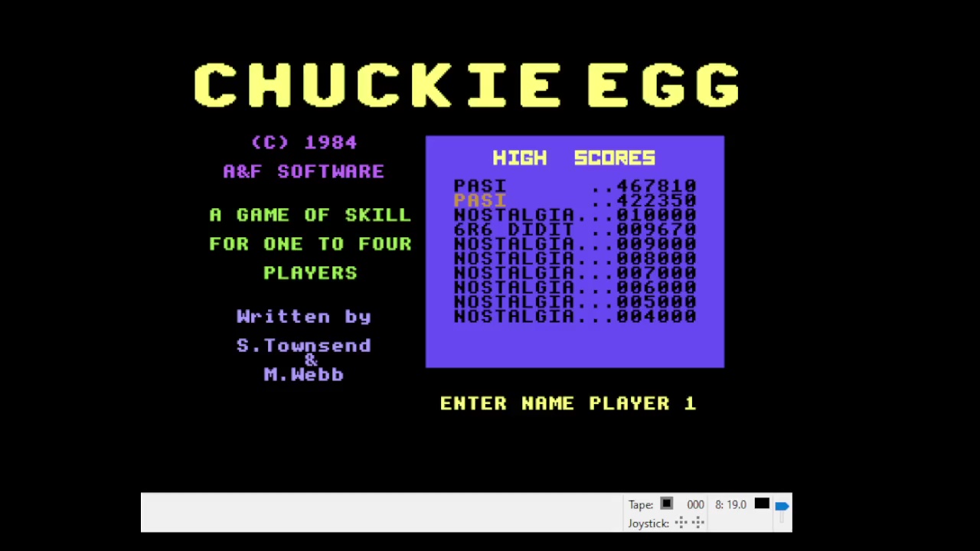The width and height of the screenshot is (980, 551).
Task: Adjust the blue speed slider handle
Action: point(782,506)
